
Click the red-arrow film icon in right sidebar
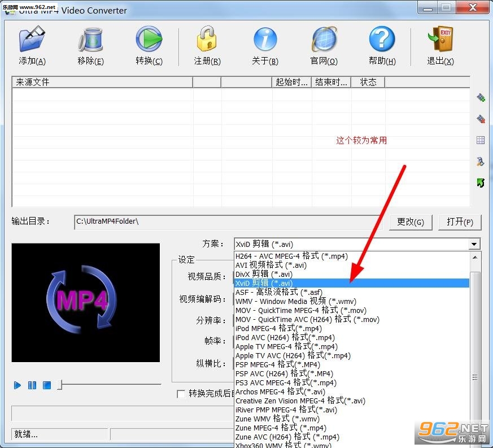coord(481,119)
